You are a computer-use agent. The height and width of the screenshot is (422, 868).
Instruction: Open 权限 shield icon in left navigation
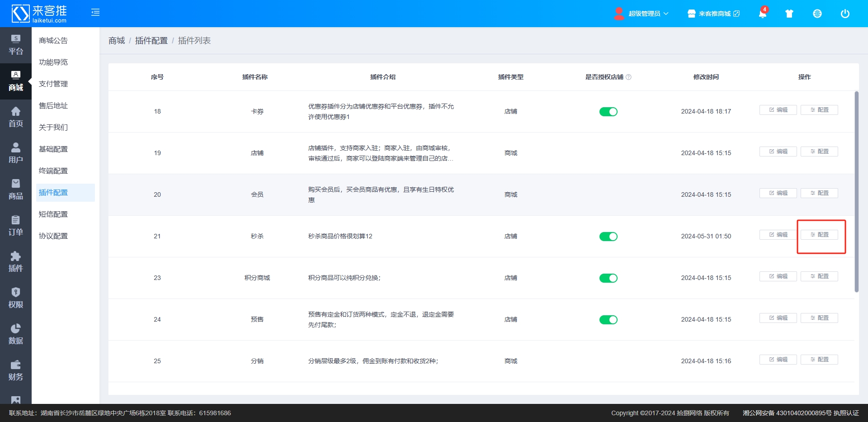pos(16,298)
